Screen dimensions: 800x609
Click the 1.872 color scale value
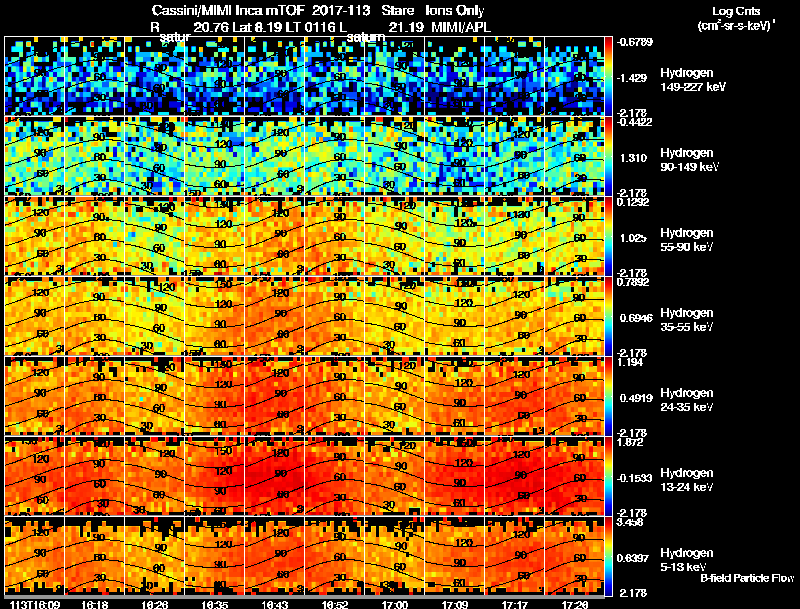pos(630,442)
